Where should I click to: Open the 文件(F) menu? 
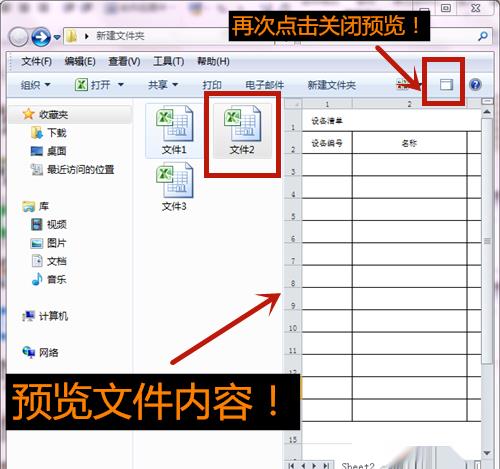click(37, 61)
